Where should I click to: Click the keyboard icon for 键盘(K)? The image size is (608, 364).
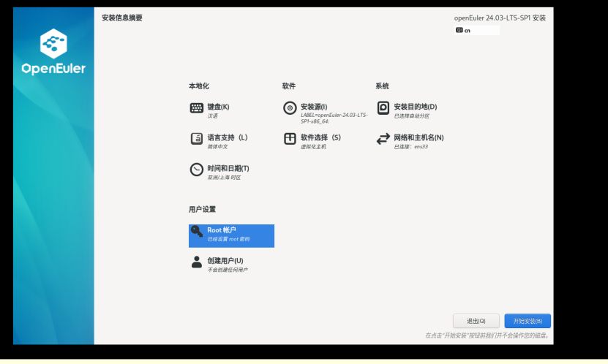[197, 108]
